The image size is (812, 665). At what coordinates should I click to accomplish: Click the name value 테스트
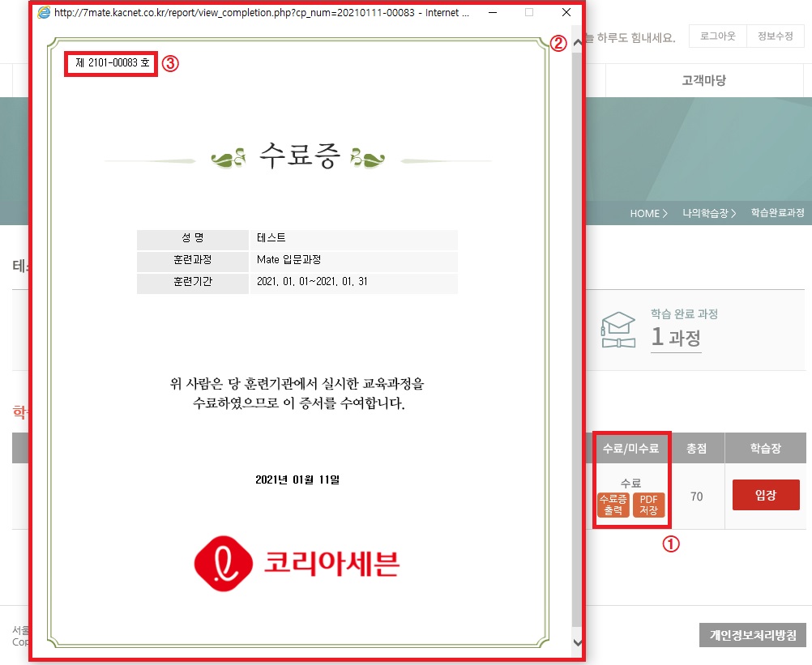271,237
